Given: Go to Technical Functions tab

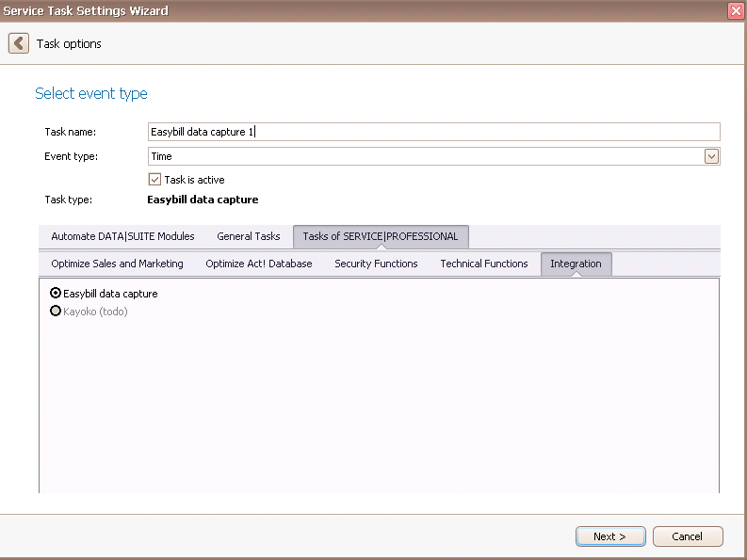Looking at the screenshot, I should click(483, 264).
